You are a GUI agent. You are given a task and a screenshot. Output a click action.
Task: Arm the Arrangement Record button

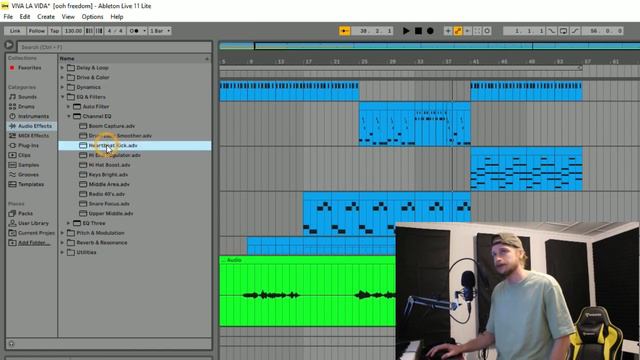pyautogui.click(x=430, y=31)
